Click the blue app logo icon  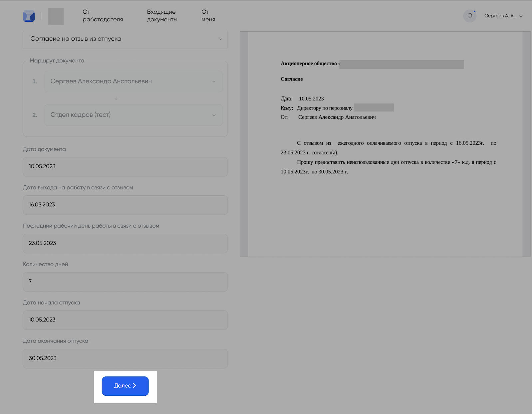point(29,16)
